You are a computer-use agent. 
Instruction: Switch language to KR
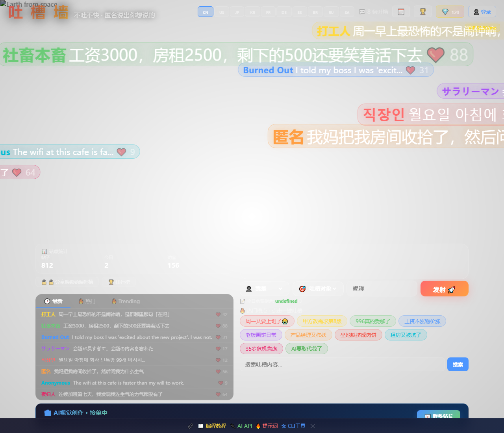click(253, 12)
